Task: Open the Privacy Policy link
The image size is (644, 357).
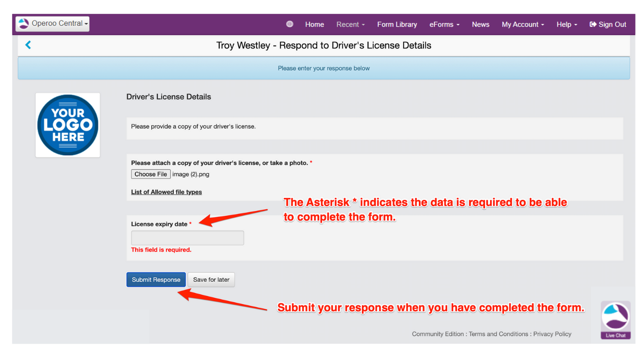Action: [x=552, y=334]
